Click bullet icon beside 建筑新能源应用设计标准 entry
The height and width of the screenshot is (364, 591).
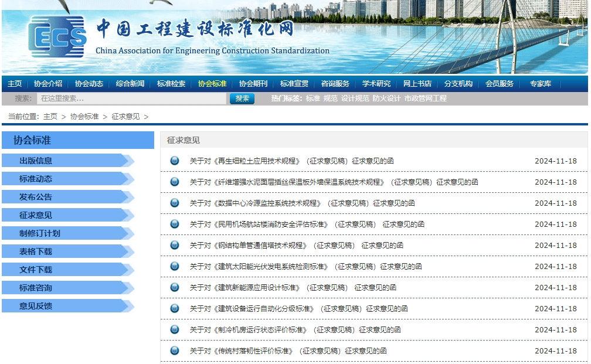pyautogui.click(x=174, y=287)
